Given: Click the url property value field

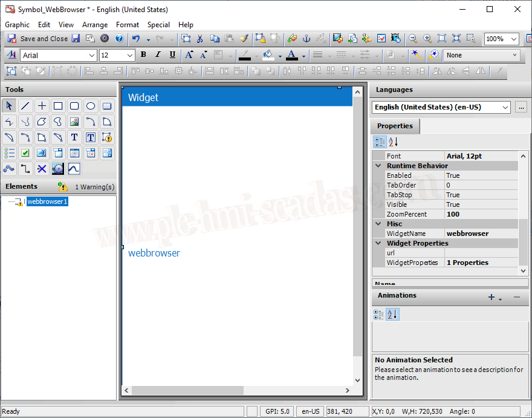Looking at the screenshot, I should pyautogui.click(x=481, y=253).
